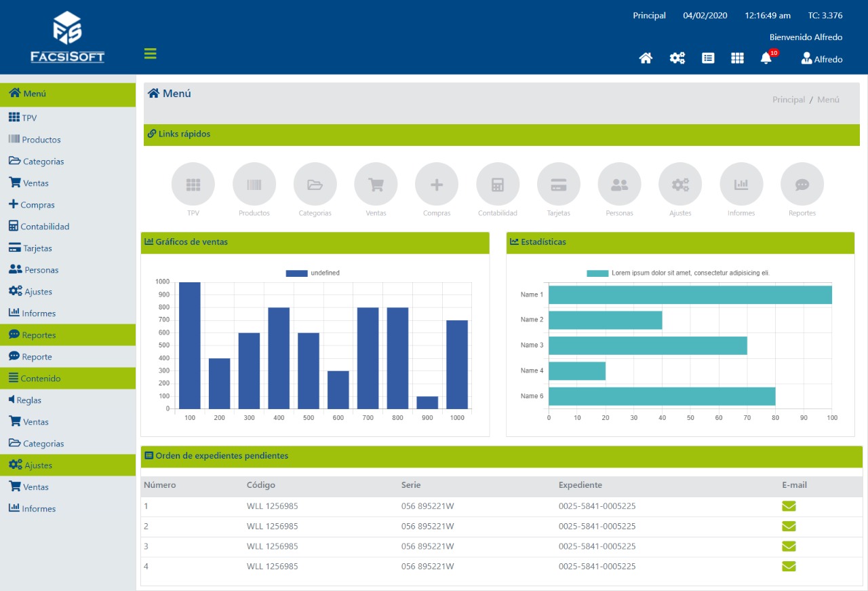Toggle sidebar with green hamburger menu
This screenshot has height=591, width=868.
coord(151,54)
